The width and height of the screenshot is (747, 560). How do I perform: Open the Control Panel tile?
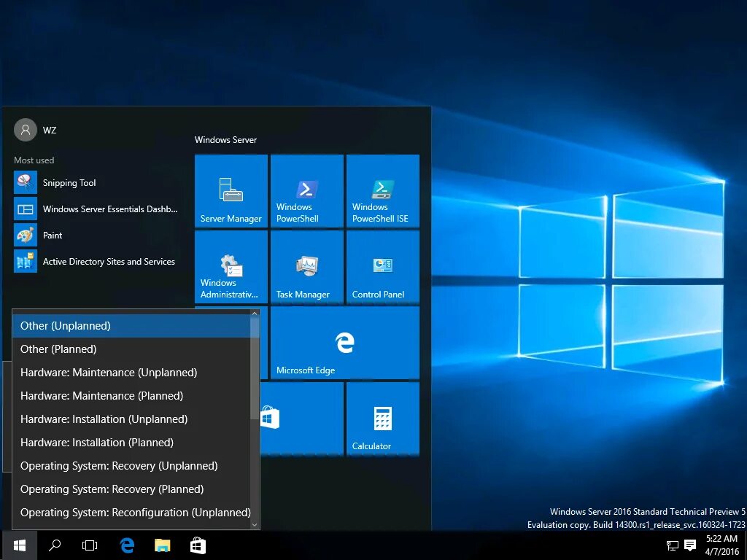(x=382, y=267)
